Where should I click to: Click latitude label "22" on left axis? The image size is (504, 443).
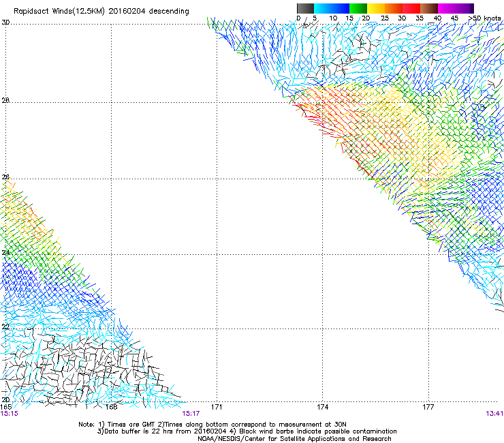point(5,327)
